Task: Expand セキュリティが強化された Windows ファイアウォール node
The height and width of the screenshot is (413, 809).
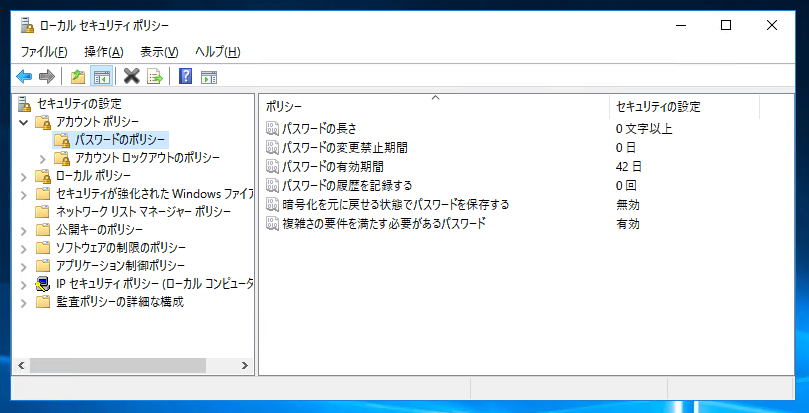Action: pyautogui.click(x=23, y=195)
